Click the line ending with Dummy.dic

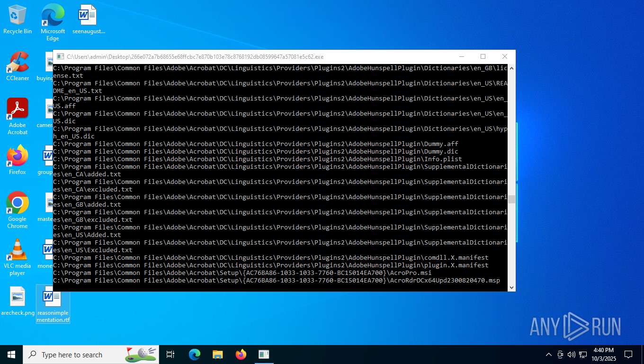(256, 152)
